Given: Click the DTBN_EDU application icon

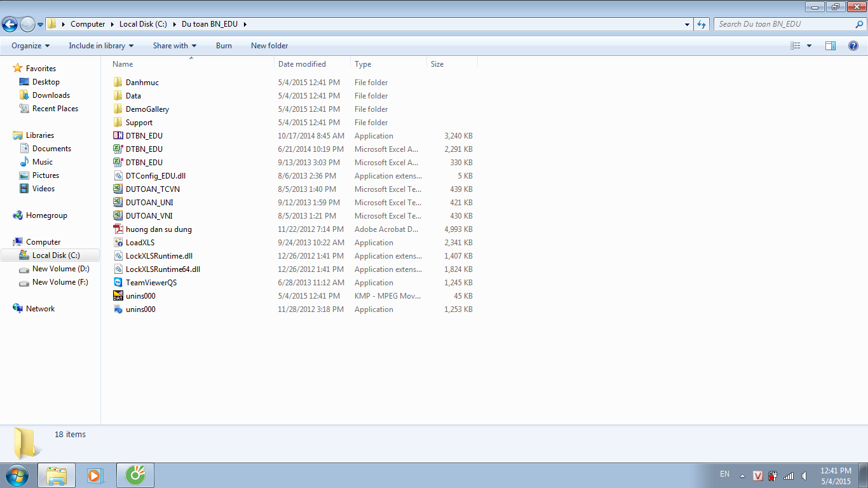Looking at the screenshot, I should pos(118,136).
